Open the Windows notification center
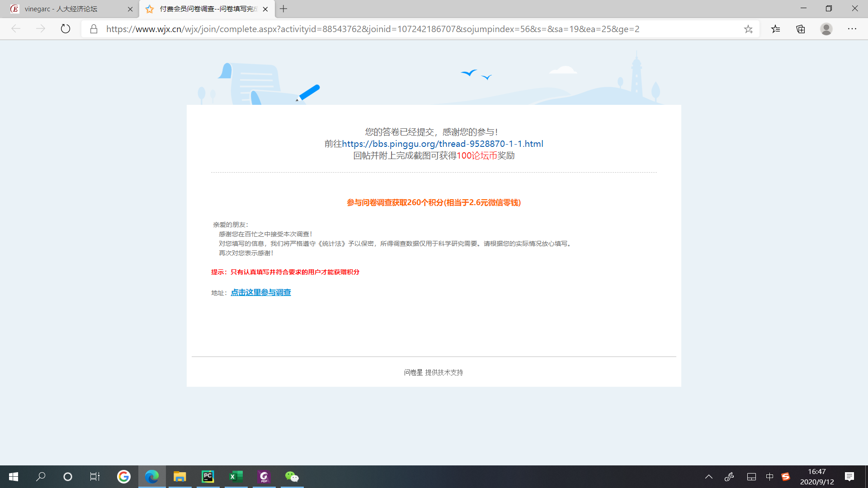Screen dimensions: 868x488 tap(849, 476)
